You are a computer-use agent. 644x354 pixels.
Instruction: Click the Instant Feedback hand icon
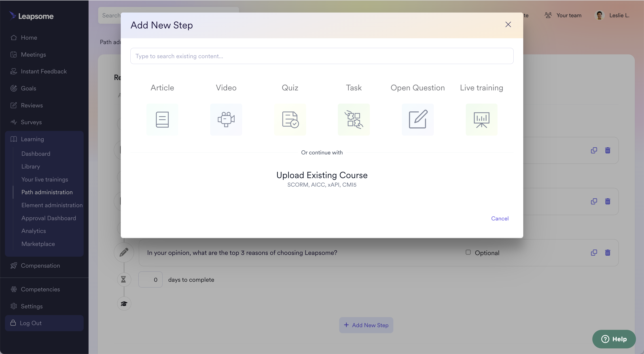[x=14, y=72]
